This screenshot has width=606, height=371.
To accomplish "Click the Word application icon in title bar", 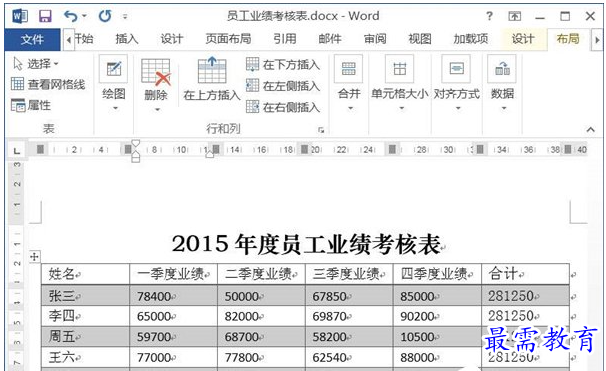I will pyautogui.click(x=20, y=16).
